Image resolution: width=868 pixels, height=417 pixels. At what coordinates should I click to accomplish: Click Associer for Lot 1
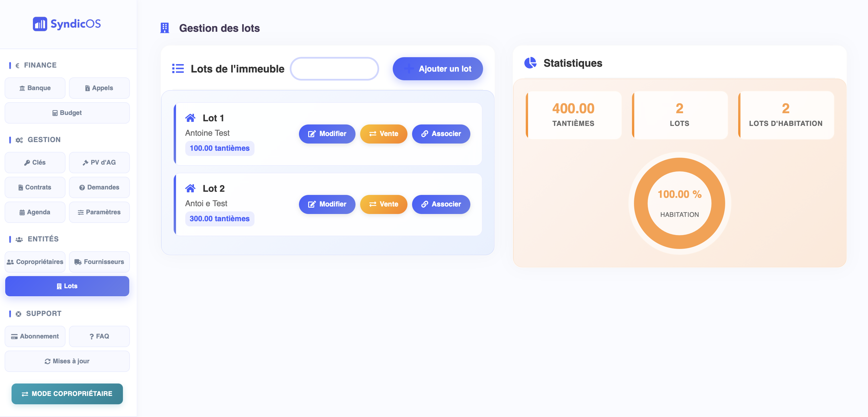click(441, 134)
